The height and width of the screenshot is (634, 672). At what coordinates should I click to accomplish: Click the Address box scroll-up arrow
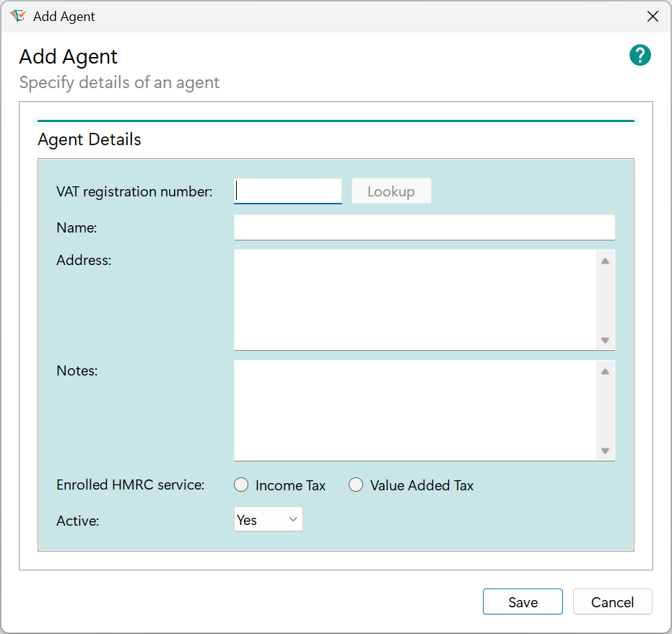pyautogui.click(x=606, y=259)
